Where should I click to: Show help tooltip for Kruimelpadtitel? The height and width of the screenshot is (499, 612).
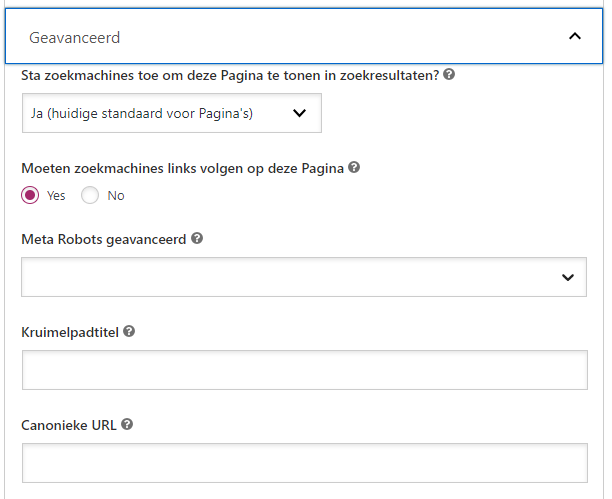tap(130, 331)
